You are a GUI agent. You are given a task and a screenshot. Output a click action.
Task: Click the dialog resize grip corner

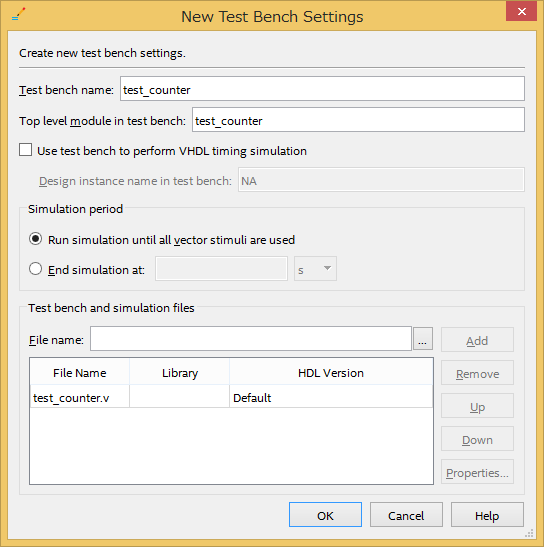[530, 533]
